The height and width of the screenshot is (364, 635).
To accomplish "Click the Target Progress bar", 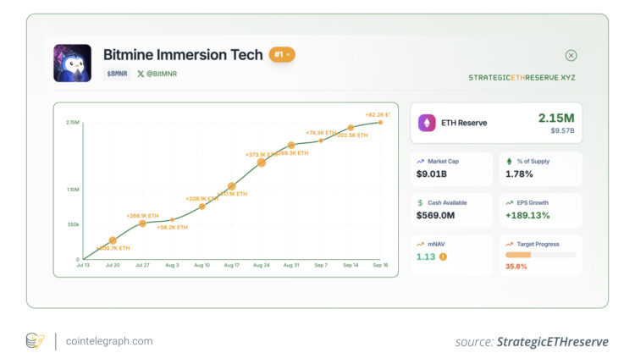I will click(x=540, y=254).
